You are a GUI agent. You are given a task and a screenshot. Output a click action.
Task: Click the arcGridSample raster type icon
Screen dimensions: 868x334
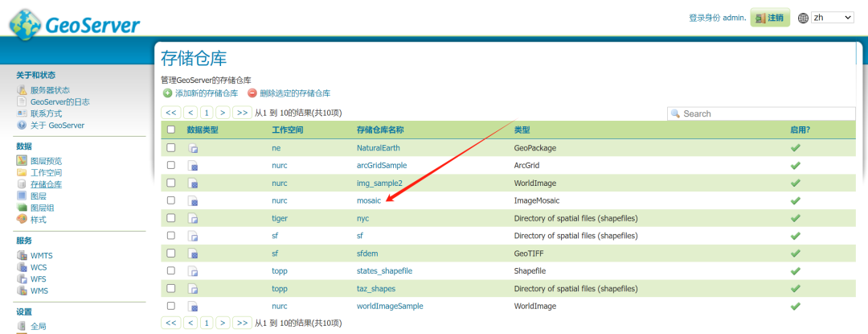(193, 166)
